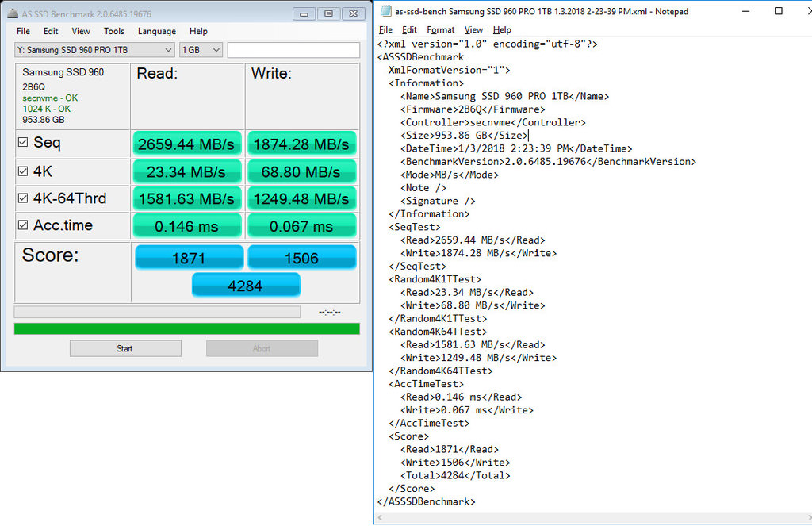Click the <Write>1249.48 MB/s line in Notepad
Viewport: 812px width, 526px height.
478,358
